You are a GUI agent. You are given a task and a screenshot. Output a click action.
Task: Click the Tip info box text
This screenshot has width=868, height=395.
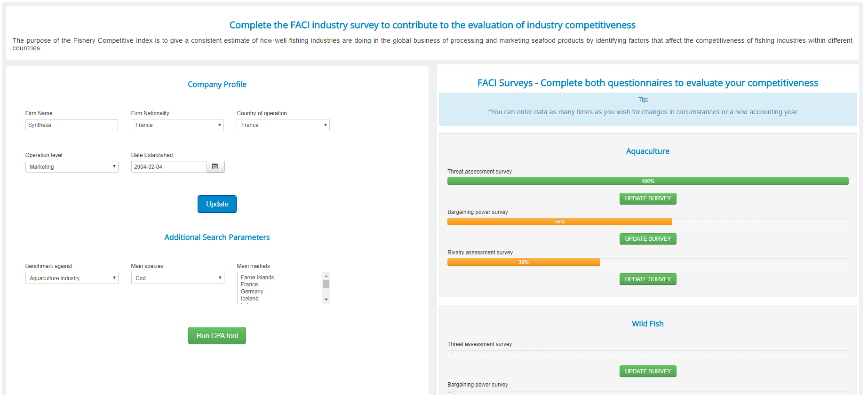(643, 112)
